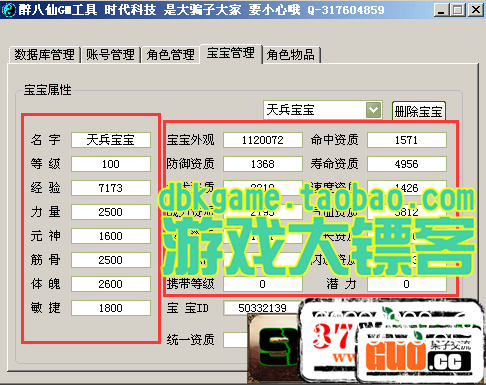Click the 命中资质 field showing 1571

click(x=407, y=140)
